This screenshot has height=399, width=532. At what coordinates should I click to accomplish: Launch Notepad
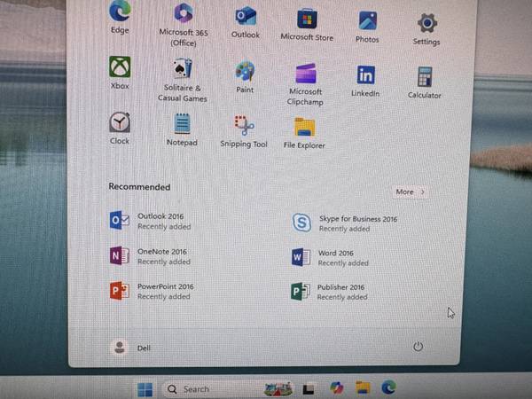tap(182, 129)
